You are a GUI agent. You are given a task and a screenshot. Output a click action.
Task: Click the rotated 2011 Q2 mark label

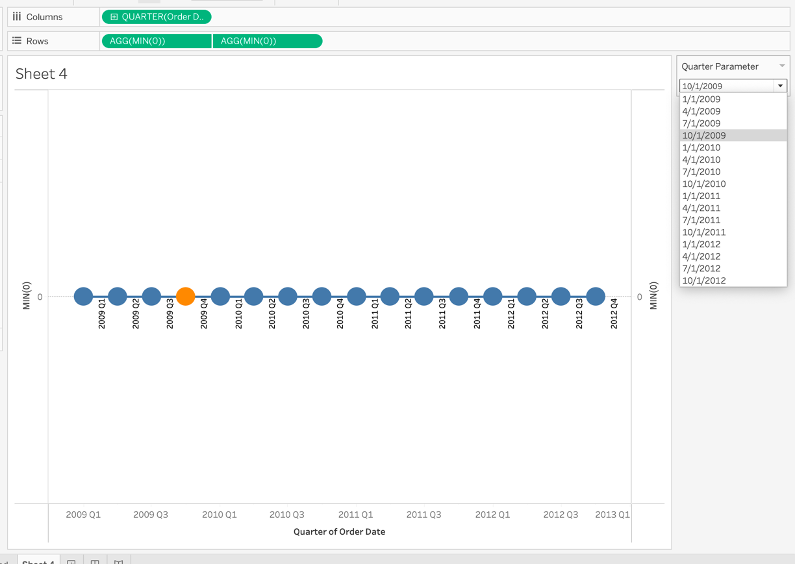pos(408,313)
